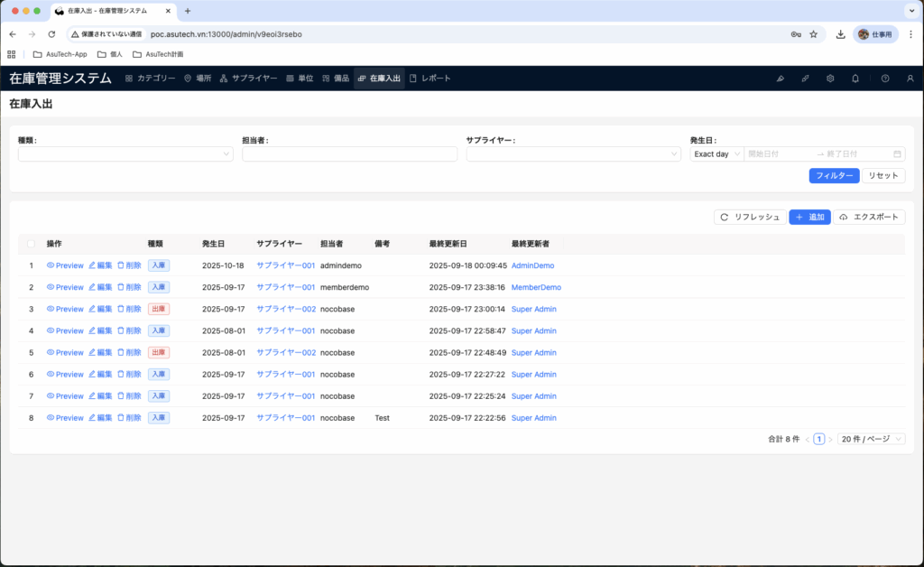This screenshot has width=924, height=567.
Task: Focus the 担当者 text input field
Action: click(349, 154)
